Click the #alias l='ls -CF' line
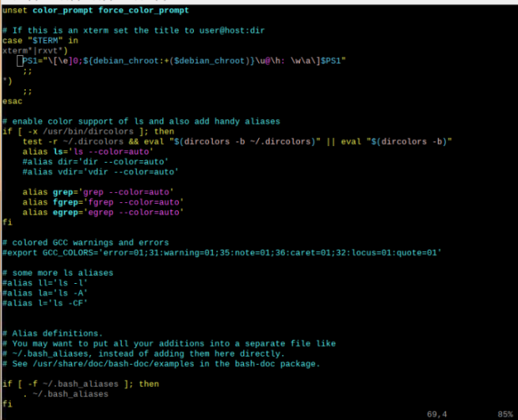The image size is (518, 420). (45, 303)
